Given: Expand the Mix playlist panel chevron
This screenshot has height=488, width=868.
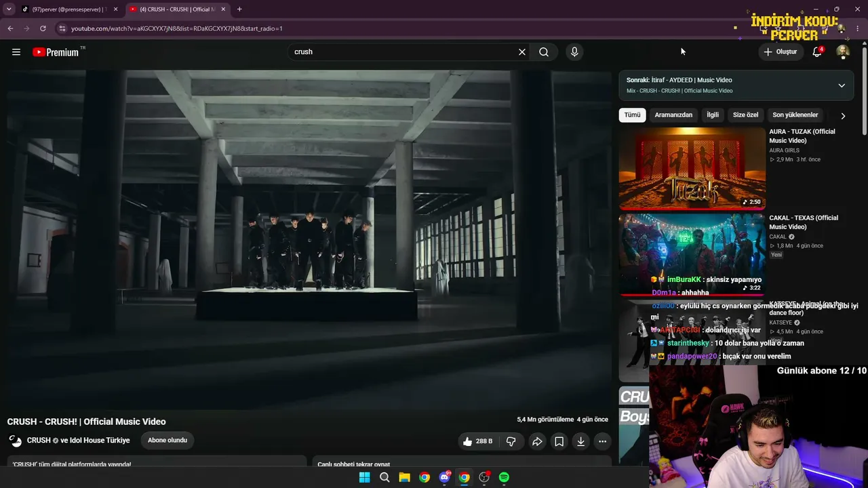Looking at the screenshot, I should coord(842,85).
